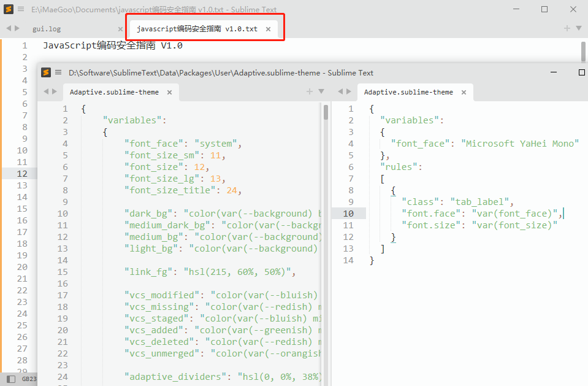Close left pane Adaptive.sublime-theme tab
Viewport: 588px width, 386px height.
coord(169,93)
